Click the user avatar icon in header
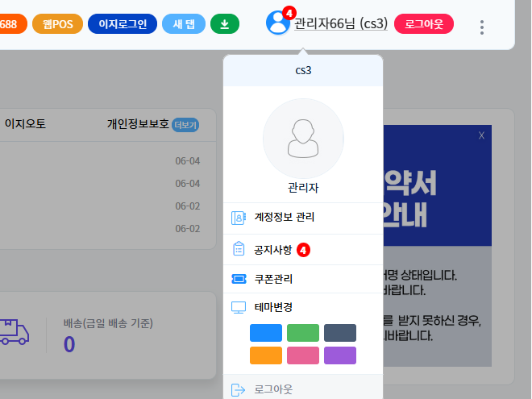The width and height of the screenshot is (532, 399). tap(278, 23)
